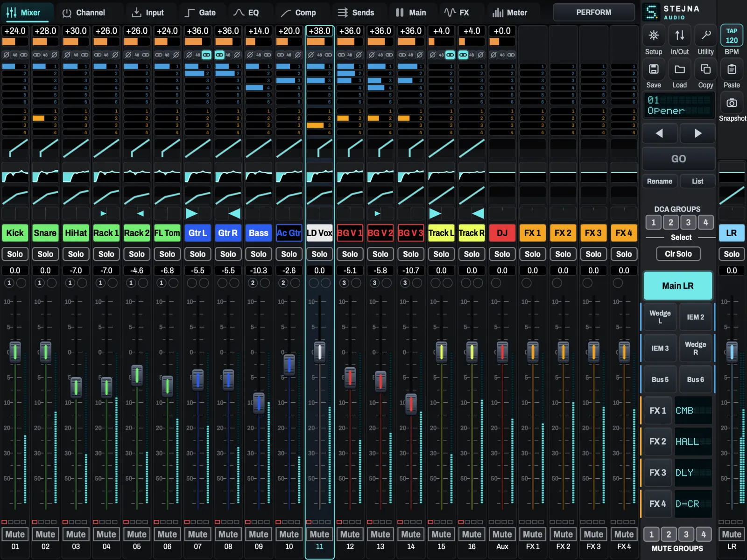Take a Snapshot with camera icon

[x=732, y=103]
